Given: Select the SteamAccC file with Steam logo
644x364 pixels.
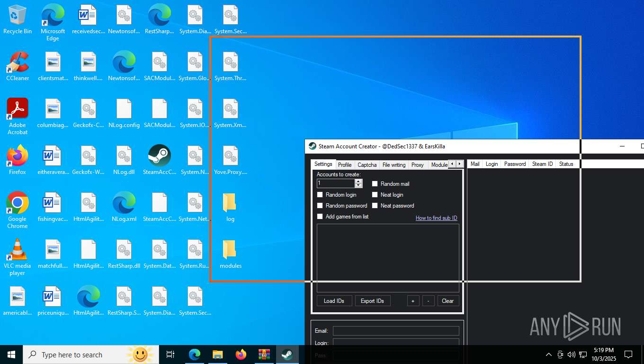Looking at the screenshot, I should click(x=160, y=160).
